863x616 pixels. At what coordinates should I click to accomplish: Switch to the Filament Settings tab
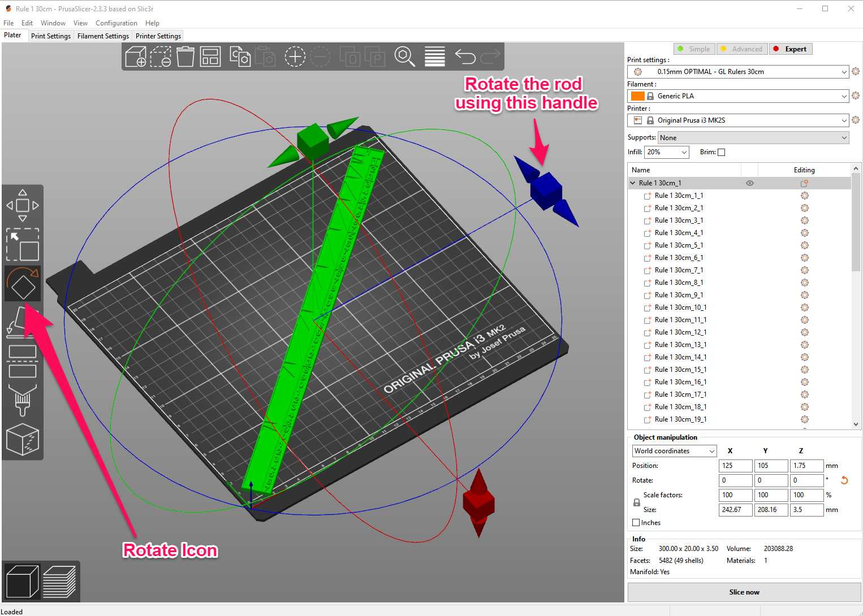[103, 36]
